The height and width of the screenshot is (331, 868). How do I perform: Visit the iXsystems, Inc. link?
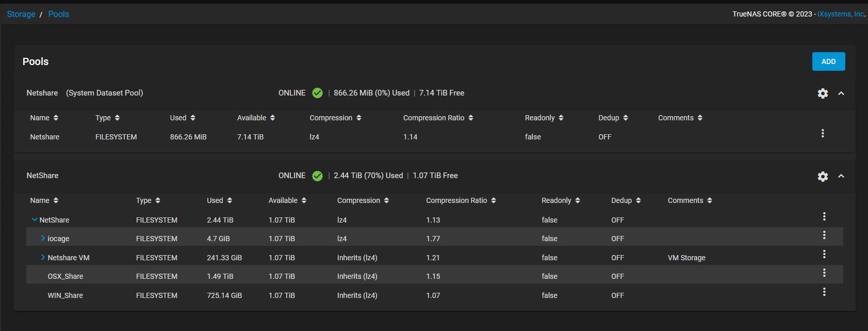841,14
